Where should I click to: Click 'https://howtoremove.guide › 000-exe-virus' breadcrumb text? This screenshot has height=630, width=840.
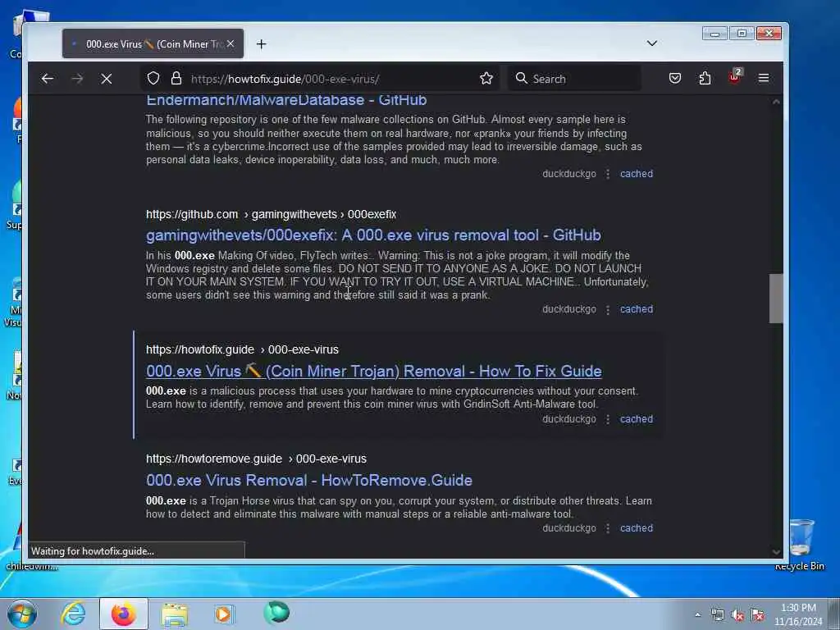click(x=256, y=459)
